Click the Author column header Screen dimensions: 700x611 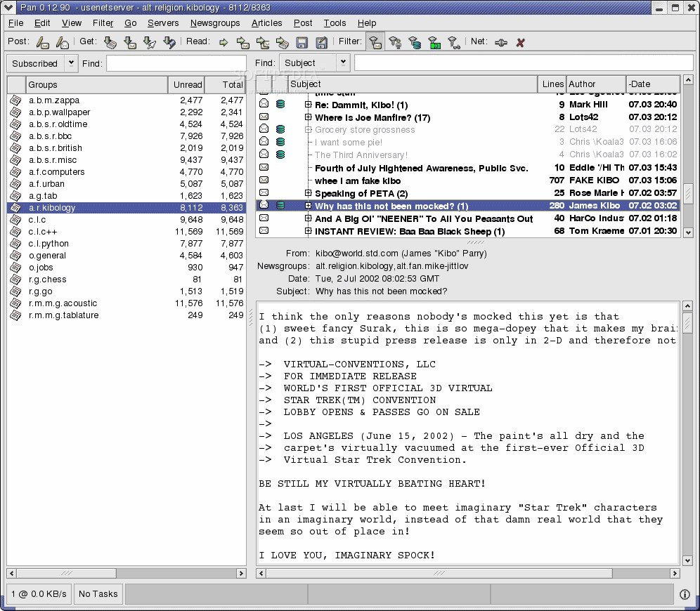pos(597,84)
